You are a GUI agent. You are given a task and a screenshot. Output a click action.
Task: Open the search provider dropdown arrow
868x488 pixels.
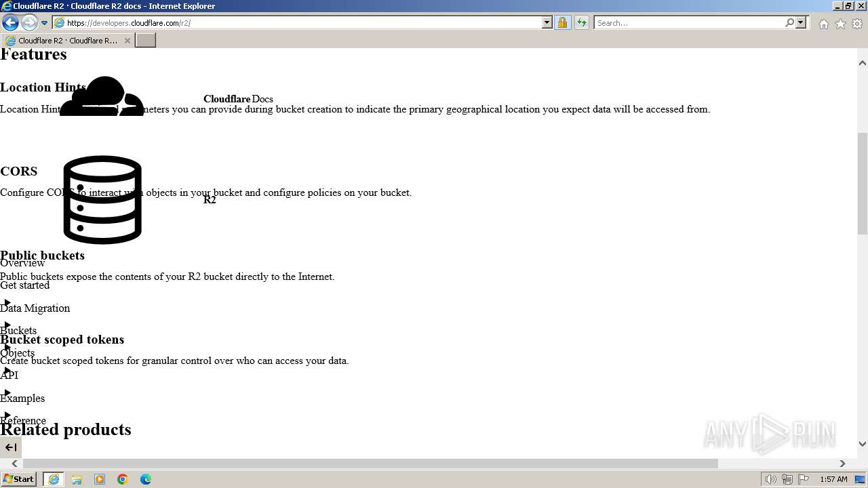[801, 22]
